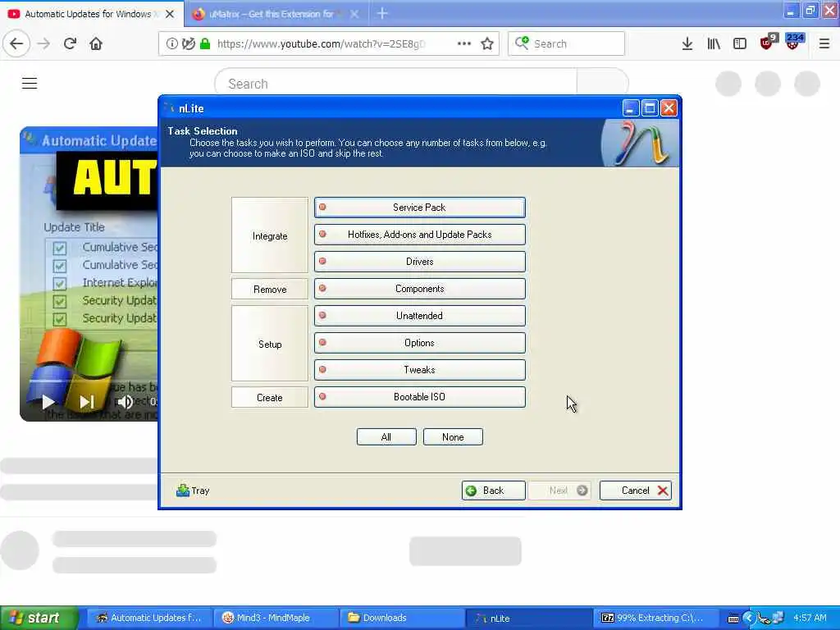The width and height of the screenshot is (840, 630).
Task: Open the Library button
Action: 714,43
